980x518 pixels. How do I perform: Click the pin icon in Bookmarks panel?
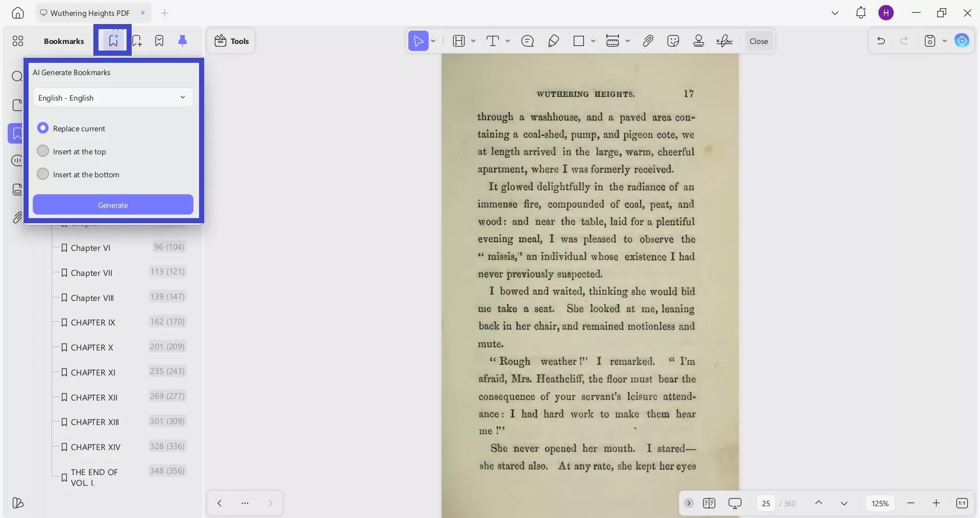[x=182, y=41]
